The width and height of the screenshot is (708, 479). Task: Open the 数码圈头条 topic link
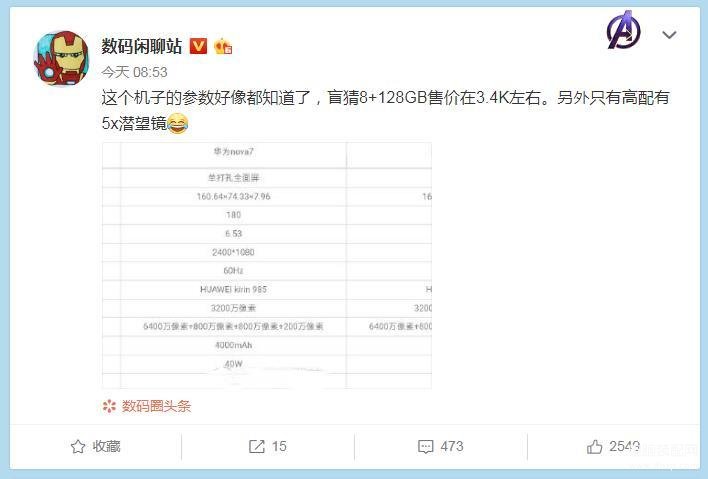coord(156,406)
